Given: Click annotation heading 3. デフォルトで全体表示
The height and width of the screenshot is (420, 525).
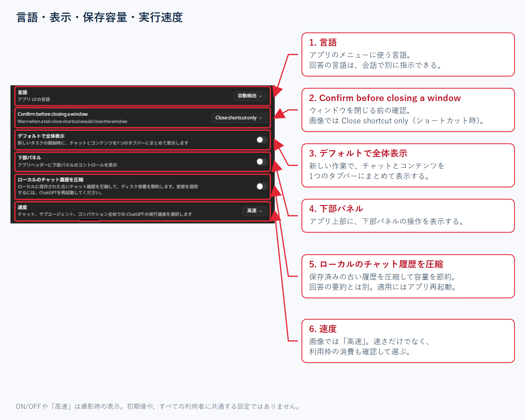Looking at the screenshot, I should point(358,154).
